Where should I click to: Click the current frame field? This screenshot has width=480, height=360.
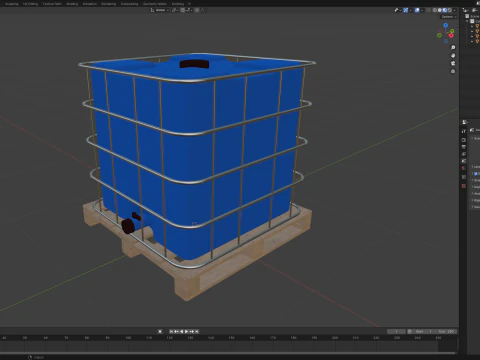point(396,331)
